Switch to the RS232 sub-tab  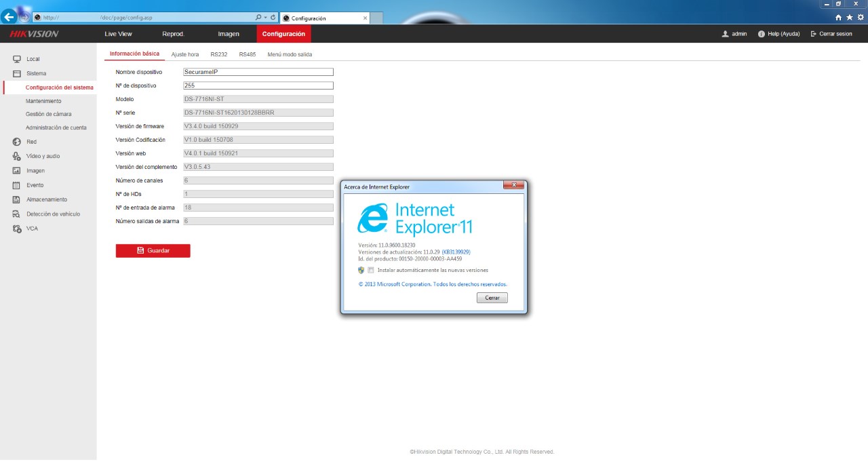coord(218,54)
